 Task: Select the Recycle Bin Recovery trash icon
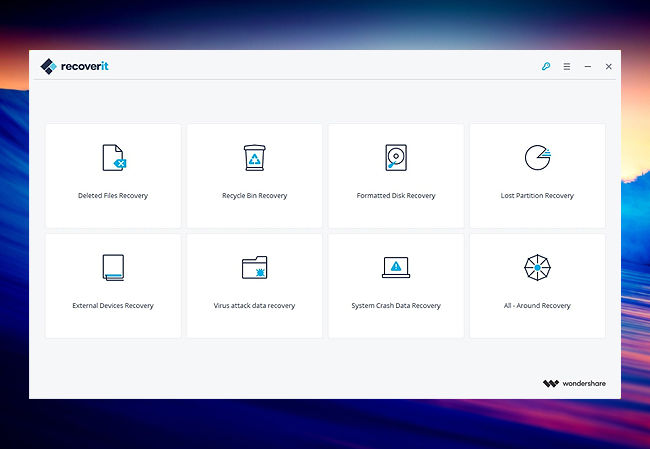(x=254, y=158)
